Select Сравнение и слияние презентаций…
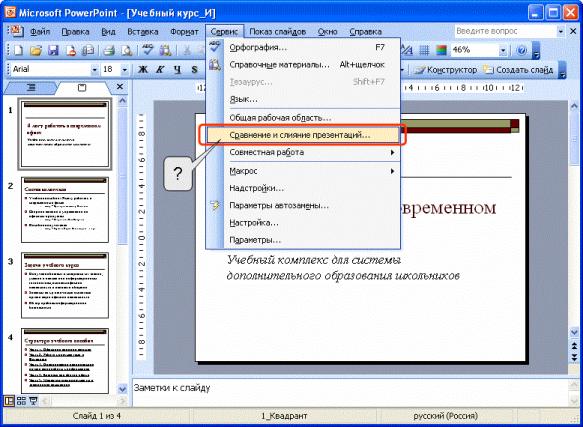 [302, 135]
